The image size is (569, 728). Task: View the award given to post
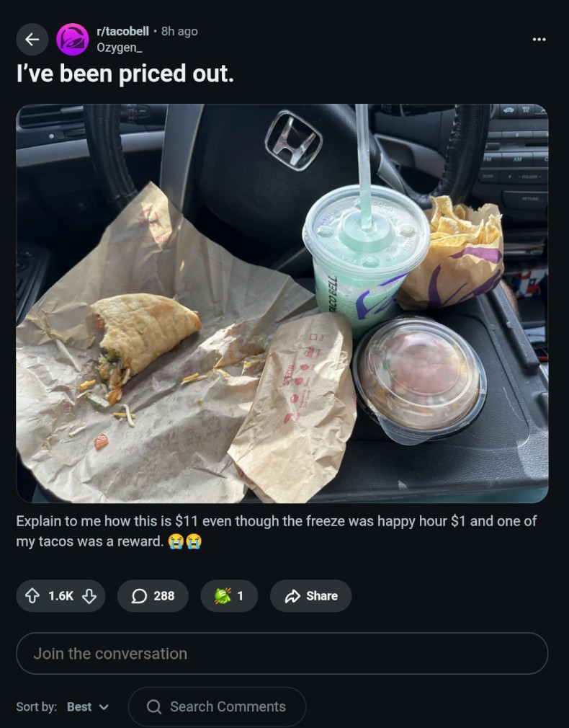coord(229,595)
